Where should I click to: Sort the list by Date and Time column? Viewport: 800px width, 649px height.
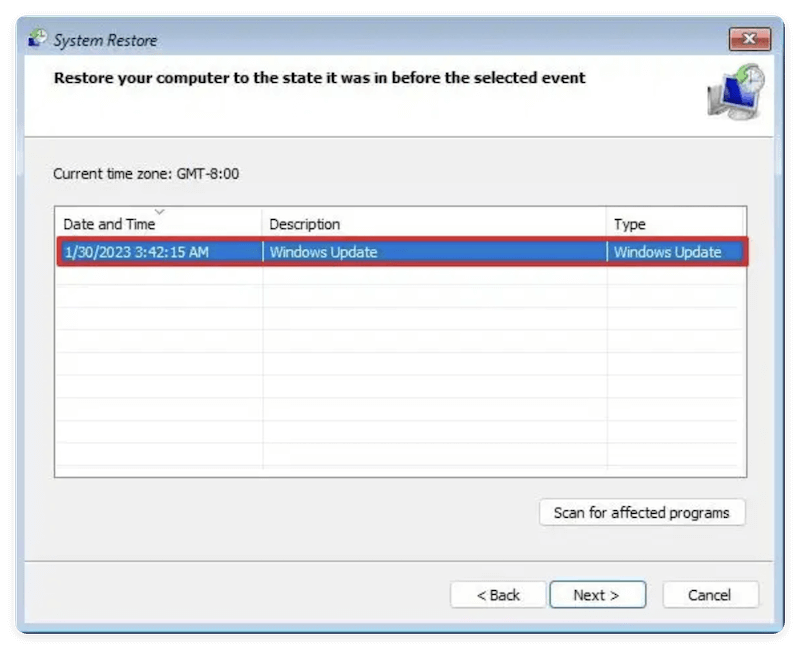coord(110,224)
